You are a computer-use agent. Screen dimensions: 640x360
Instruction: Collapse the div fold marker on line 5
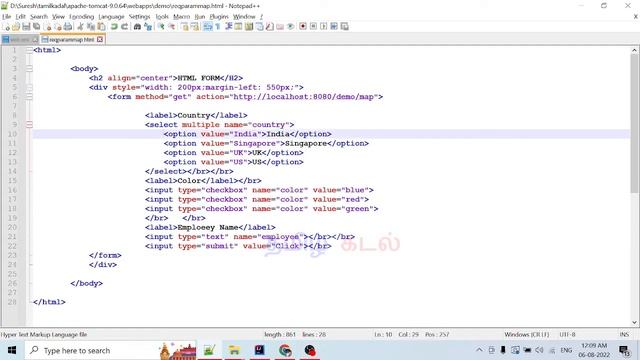[29, 87]
